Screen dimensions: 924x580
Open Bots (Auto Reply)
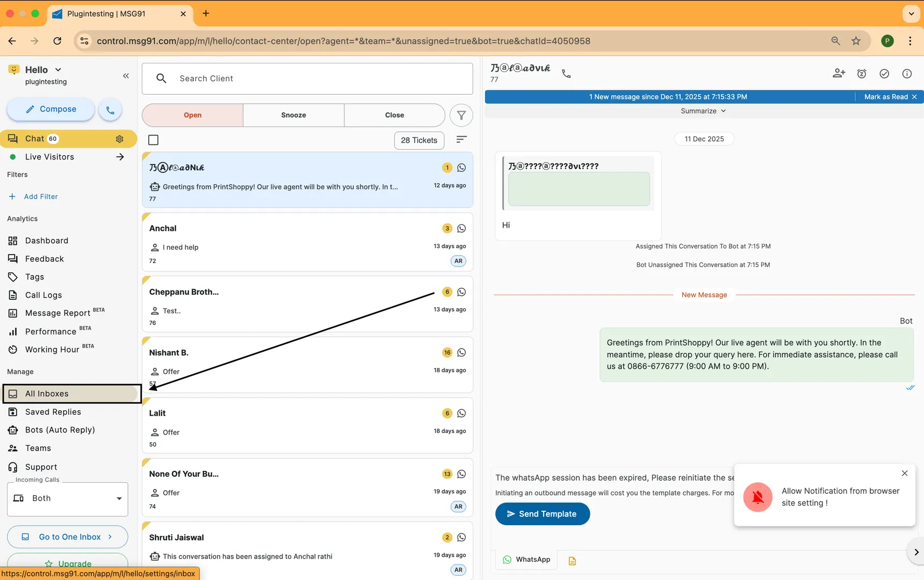pos(60,430)
